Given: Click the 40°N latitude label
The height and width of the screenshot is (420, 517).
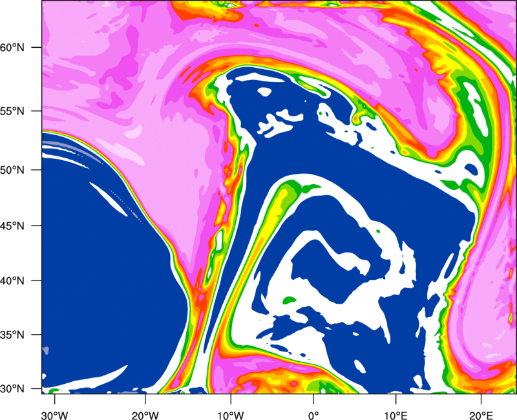Looking at the screenshot, I should pyautogui.click(x=12, y=281).
